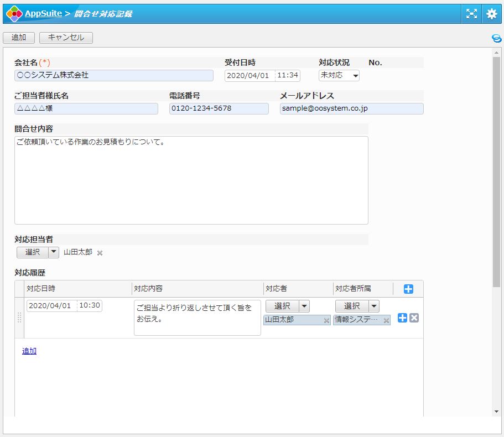Click the 追加 link under history table
This screenshot has height=437, width=504.
point(29,351)
